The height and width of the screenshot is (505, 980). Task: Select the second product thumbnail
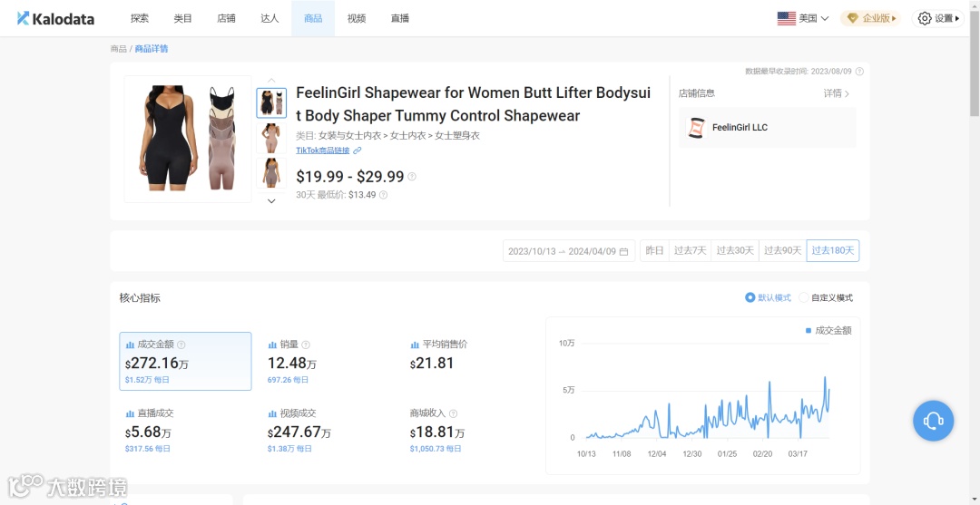271,138
